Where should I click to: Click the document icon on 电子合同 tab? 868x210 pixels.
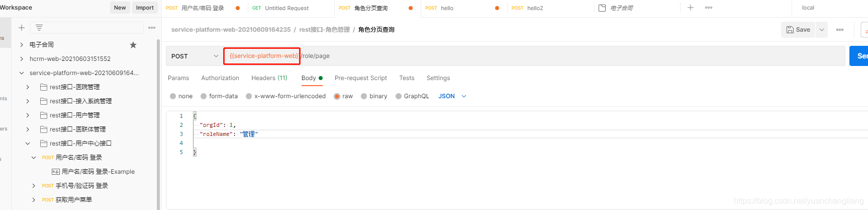point(602,8)
